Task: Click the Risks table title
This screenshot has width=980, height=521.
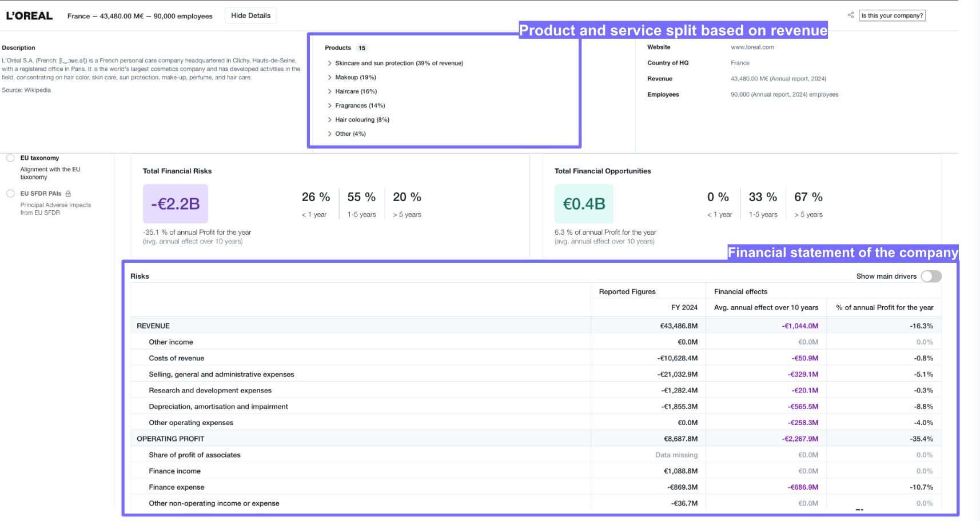Action: (x=140, y=276)
